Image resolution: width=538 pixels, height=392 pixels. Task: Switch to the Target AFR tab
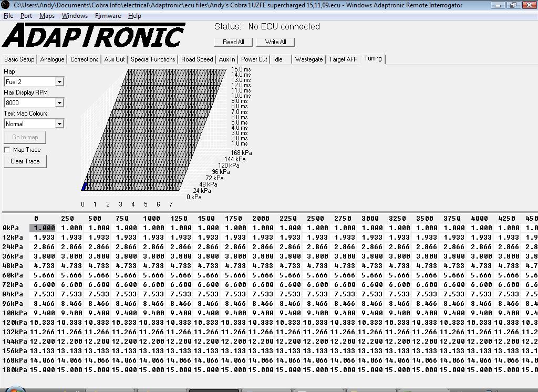point(343,59)
